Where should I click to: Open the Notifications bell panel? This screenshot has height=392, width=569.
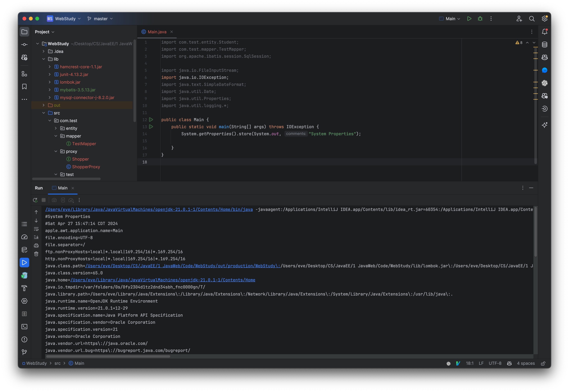[x=544, y=31]
